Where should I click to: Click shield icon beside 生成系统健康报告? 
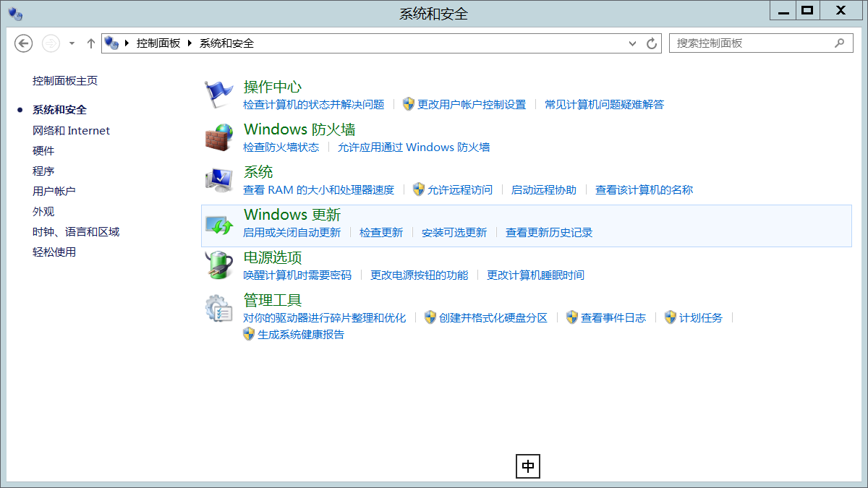(x=249, y=334)
